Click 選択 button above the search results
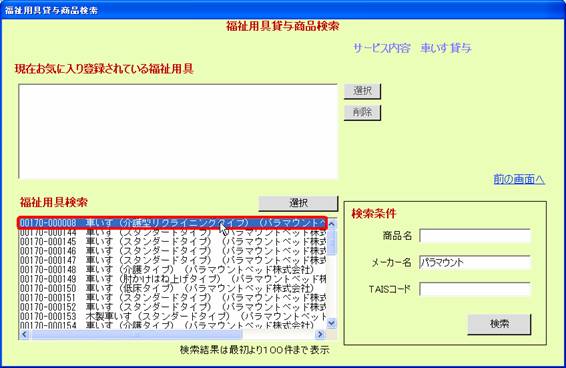The height and width of the screenshot is (368, 566). pyautogui.click(x=298, y=203)
